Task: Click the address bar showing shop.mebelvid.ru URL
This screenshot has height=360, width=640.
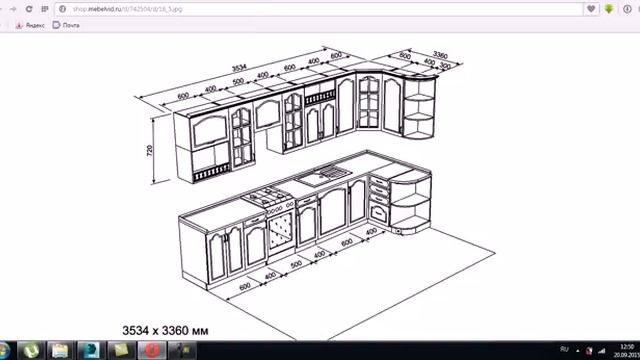Action: point(318,9)
